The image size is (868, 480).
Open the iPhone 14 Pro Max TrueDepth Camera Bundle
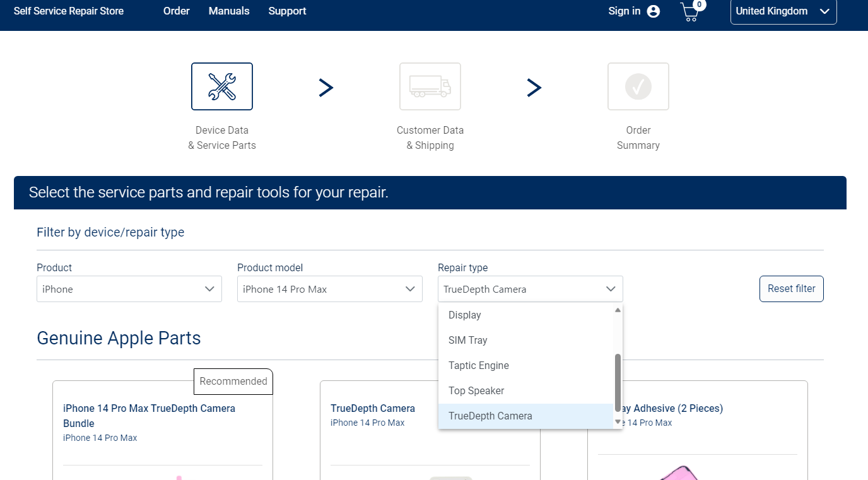149,416
